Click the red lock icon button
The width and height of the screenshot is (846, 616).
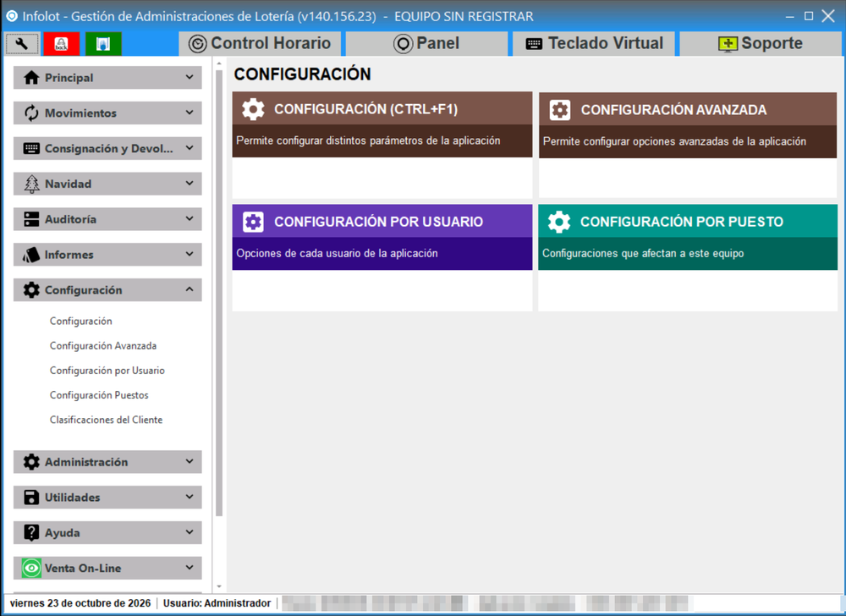pos(62,44)
